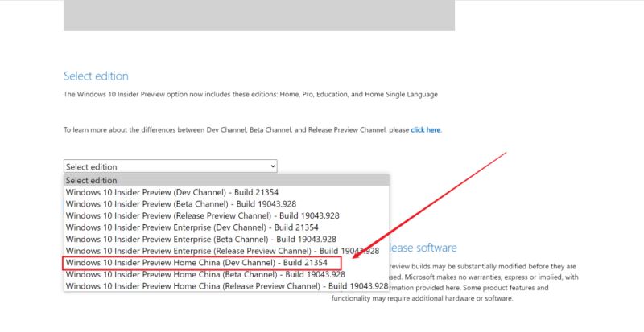The height and width of the screenshot is (332, 644).
Task: Pick Home China Beta Channel Build 19043.928
Action: coord(201,274)
